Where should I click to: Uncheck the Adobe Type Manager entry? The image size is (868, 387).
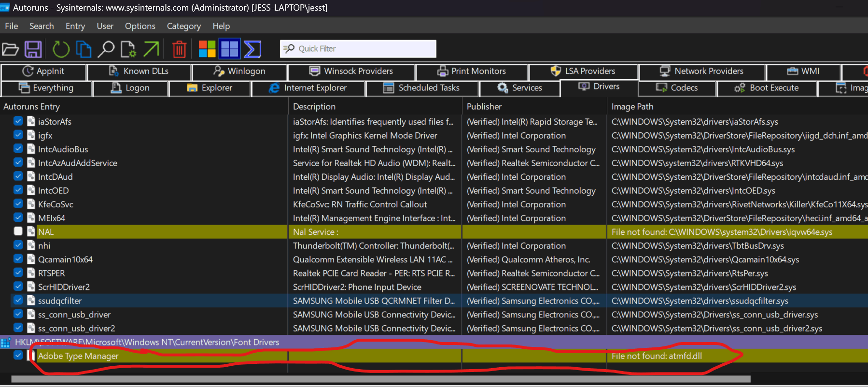point(18,356)
